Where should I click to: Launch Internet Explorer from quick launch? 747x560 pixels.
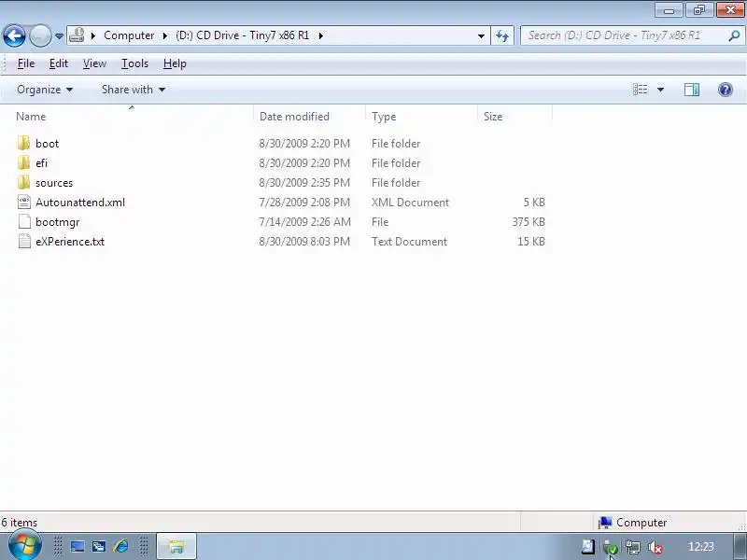tap(121, 546)
